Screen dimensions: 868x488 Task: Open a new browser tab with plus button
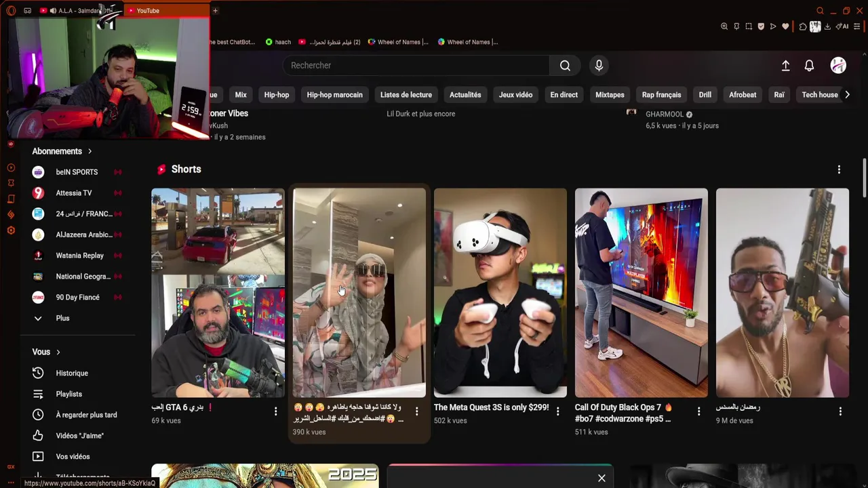point(215,11)
